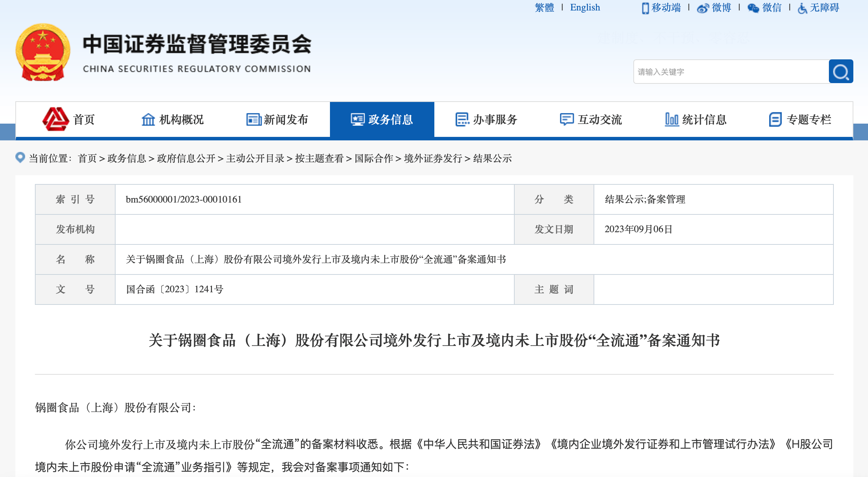Open the WeChat 微信 icon link
The height and width of the screenshot is (477, 868).
tap(753, 8)
